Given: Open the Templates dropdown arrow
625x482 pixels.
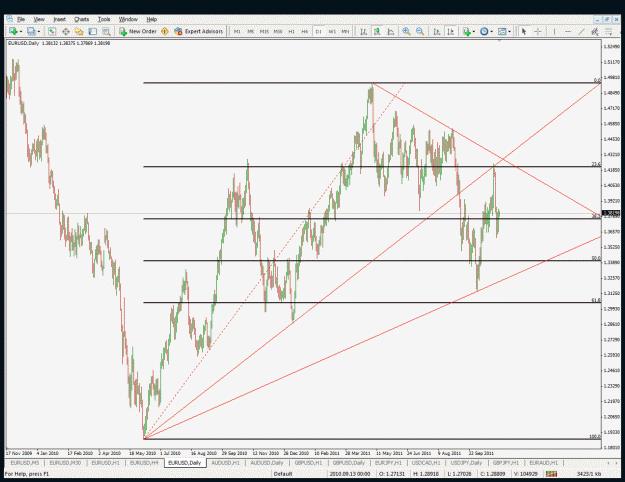Looking at the screenshot, I should point(509,31).
